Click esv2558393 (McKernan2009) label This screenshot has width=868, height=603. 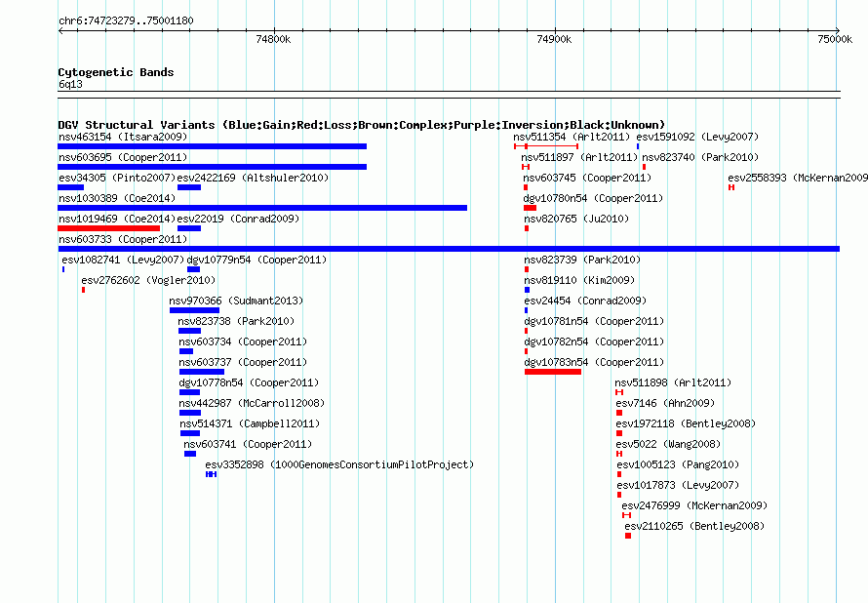click(798, 178)
